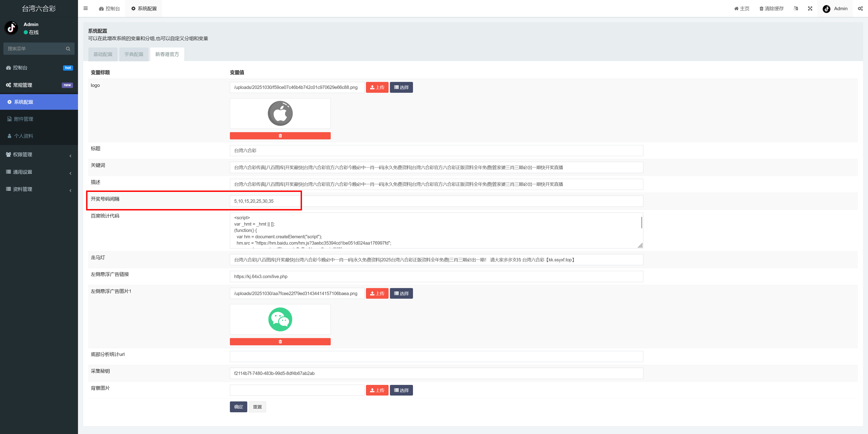This screenshot has width=868, height=434.
Task: Click the textarea resize handle corner
Action: coord(640,246)
